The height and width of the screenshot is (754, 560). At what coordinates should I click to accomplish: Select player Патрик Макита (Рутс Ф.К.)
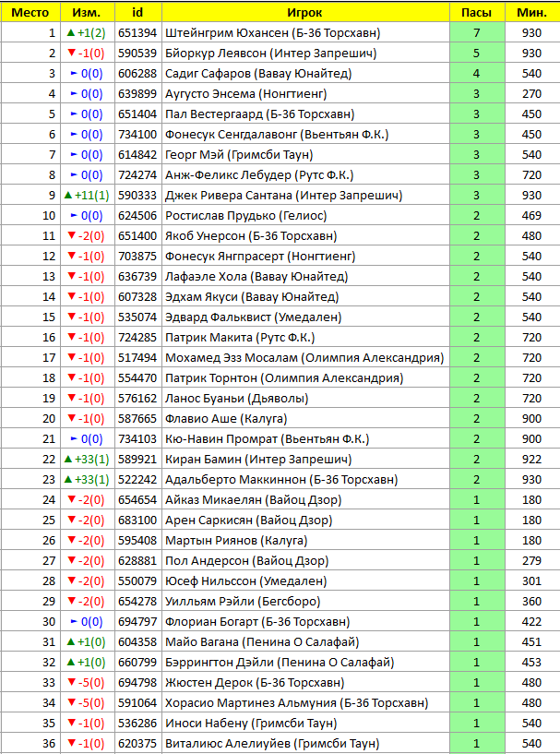pos(241,337)
